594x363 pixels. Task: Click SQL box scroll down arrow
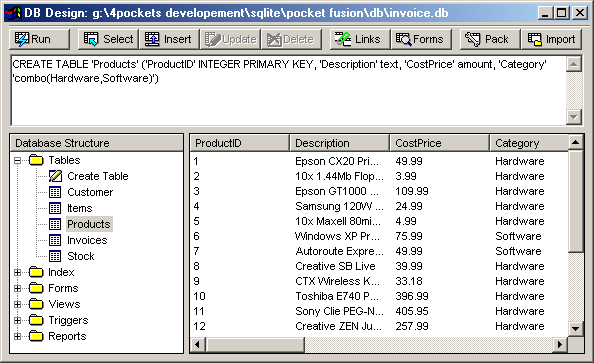pos(574,117)
